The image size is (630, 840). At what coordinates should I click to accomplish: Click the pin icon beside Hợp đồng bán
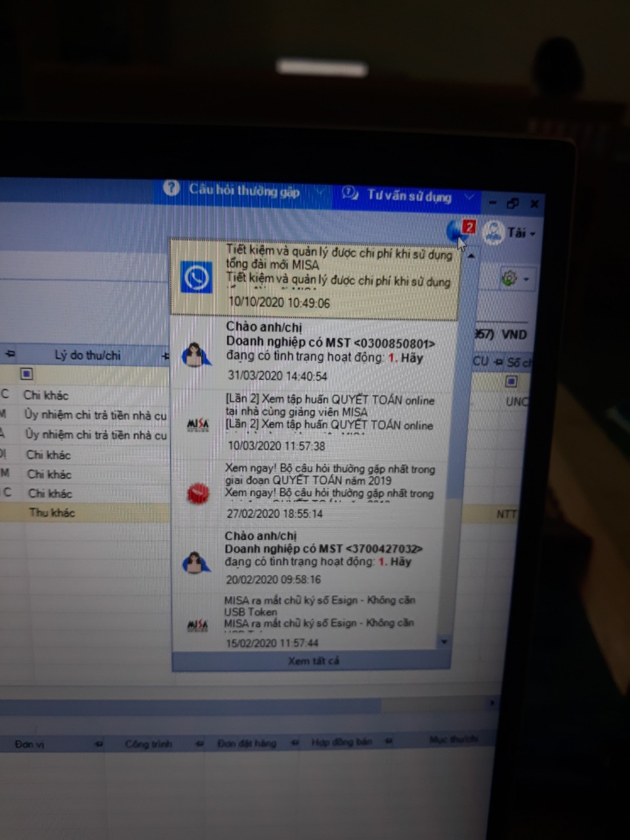(x=388, y=742)
